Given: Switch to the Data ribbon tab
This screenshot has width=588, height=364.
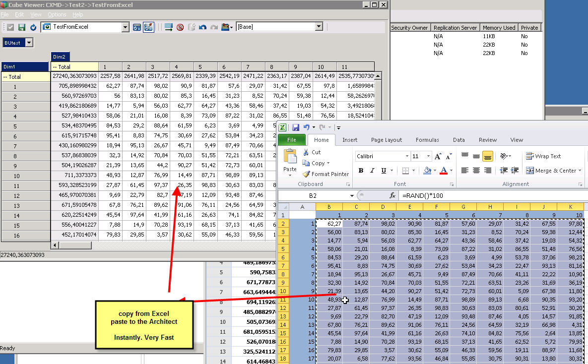Looking at the screenshot, I should tap(458, 140).
